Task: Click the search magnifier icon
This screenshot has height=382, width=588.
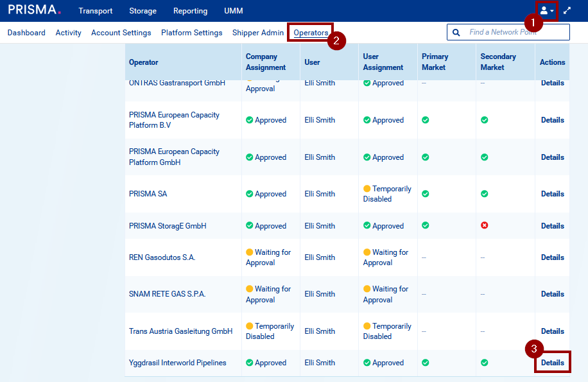Action: [x=456, y=32]
